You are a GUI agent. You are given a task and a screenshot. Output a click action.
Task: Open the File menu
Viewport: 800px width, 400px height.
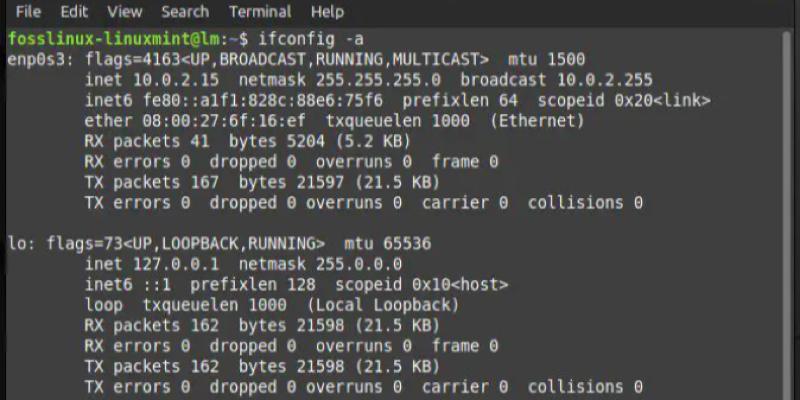(x=28, y=13)
